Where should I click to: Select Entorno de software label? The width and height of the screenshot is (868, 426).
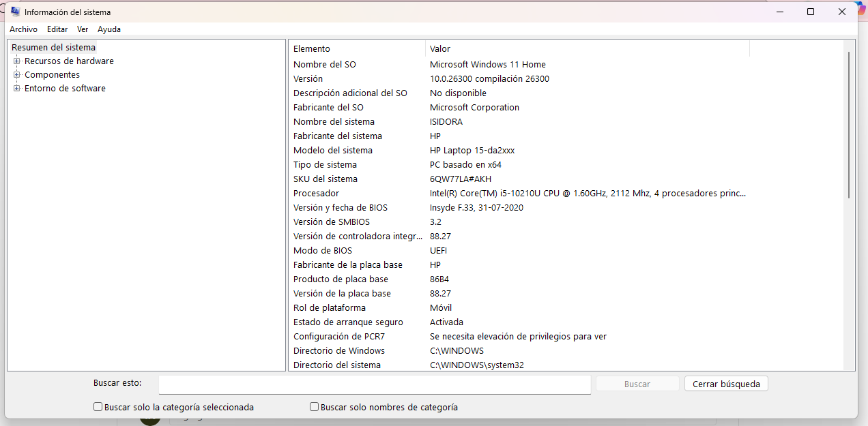[65, 89]
